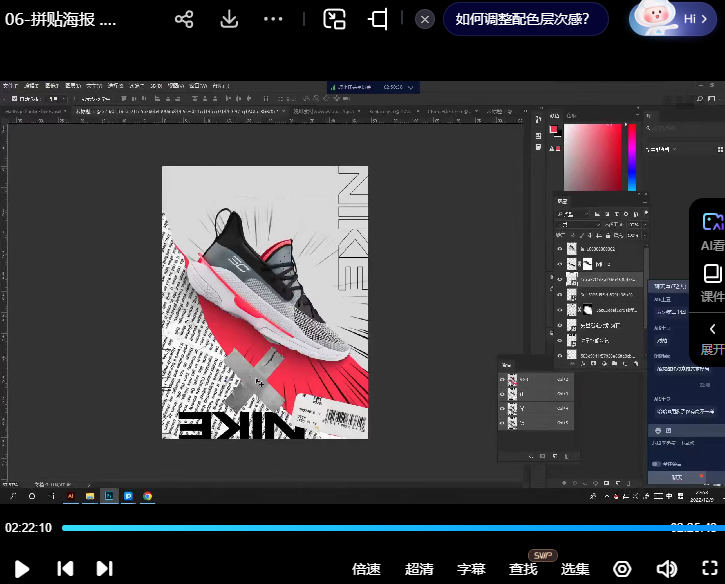Expand the 展开 side panel arrow
The height and width of the screenshot is (584, 725).
point(712,337)
